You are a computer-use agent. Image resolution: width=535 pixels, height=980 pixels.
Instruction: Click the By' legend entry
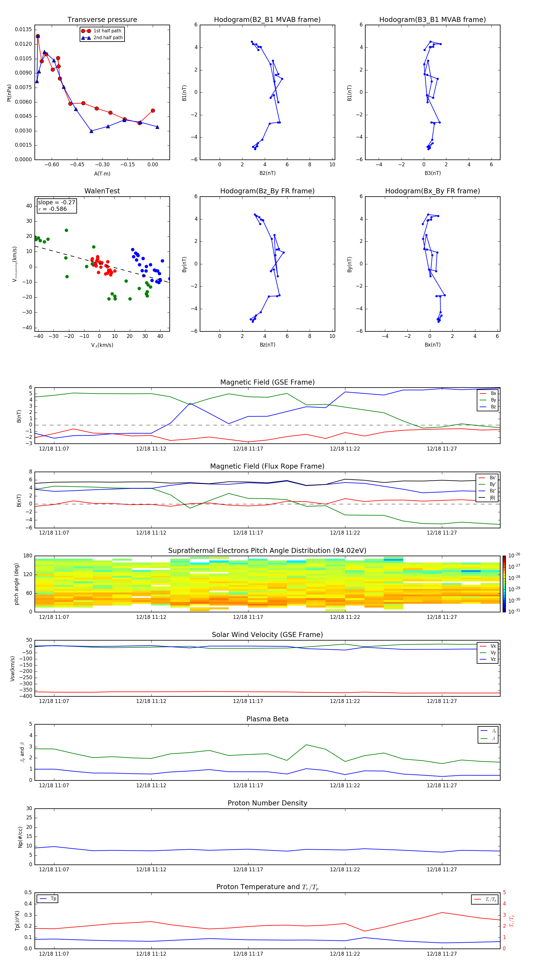pyautogui.click(x=487, y=484)
